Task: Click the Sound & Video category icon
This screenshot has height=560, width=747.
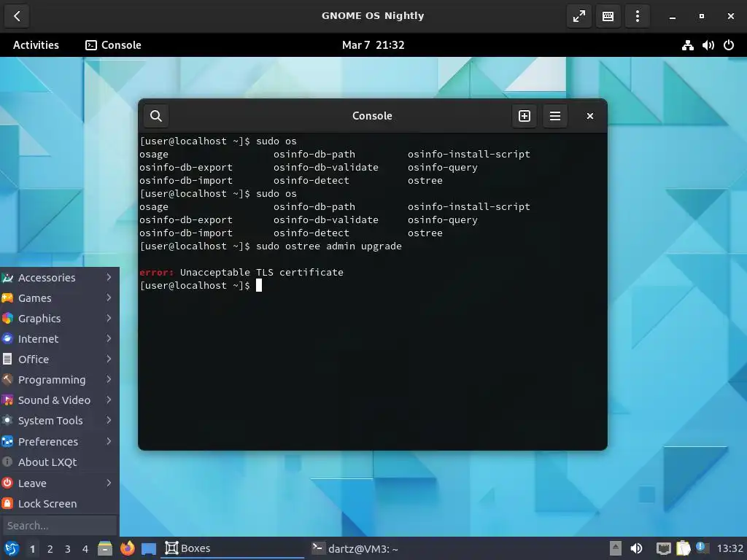Action: (7, 400)
